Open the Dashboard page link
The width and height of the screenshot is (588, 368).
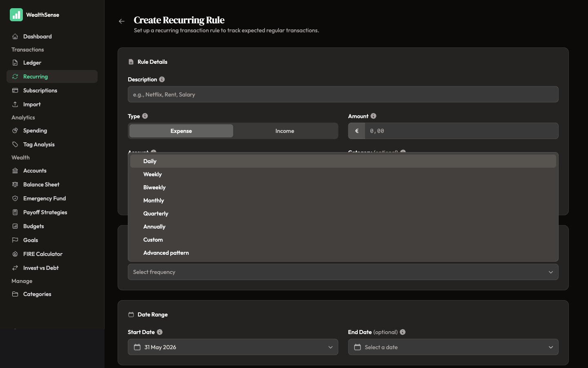tap(52, 36)
